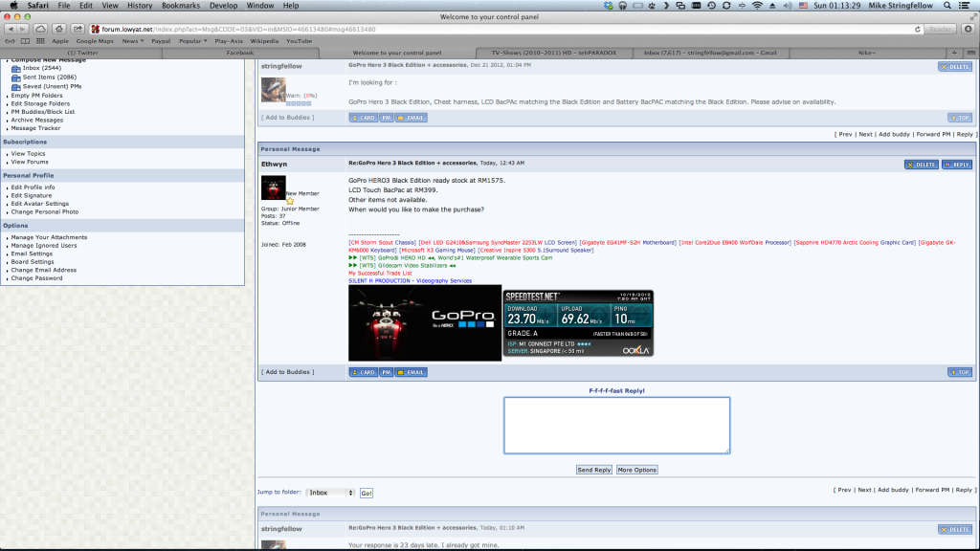Click the GoPro signature banner image

[424, 322]
